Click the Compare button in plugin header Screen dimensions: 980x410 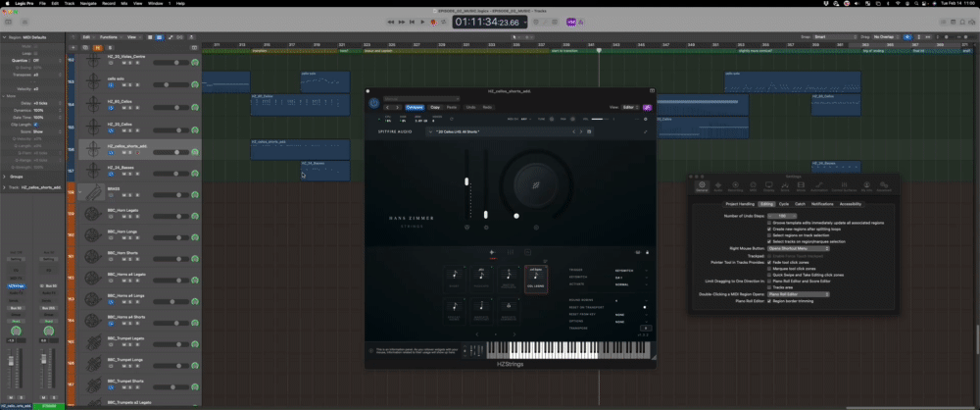[415, 107]
